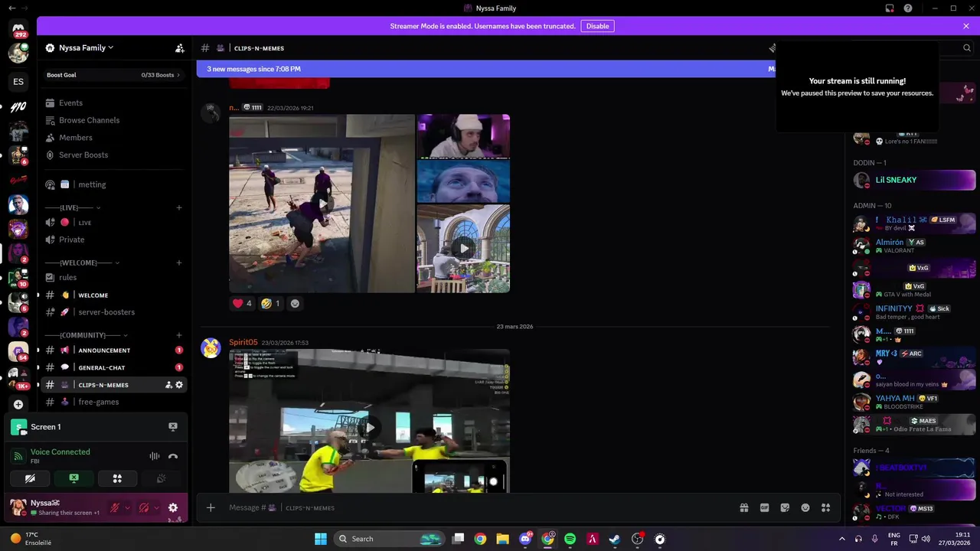Image resolution: width=980 pixels, height=551 pixels.
Task: Open activities launcher in voice panel
Action: click(117, 478)
